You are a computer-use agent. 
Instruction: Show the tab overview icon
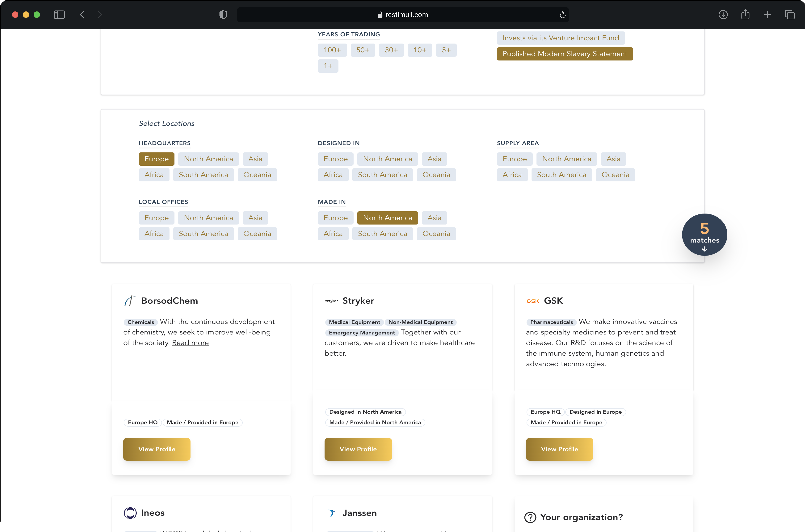tap(789, 15)
